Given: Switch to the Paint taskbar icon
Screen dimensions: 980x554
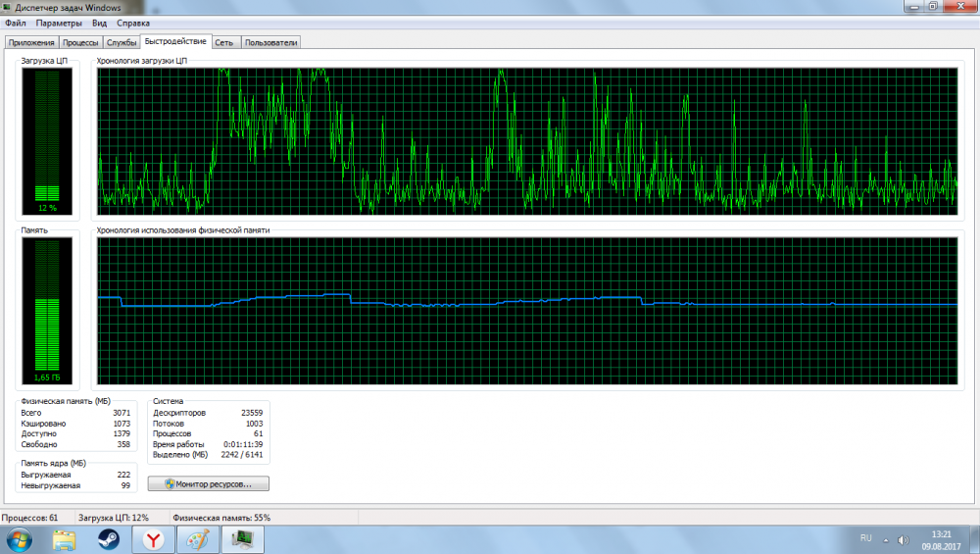Looking at the screenshot, I should 197,539.
